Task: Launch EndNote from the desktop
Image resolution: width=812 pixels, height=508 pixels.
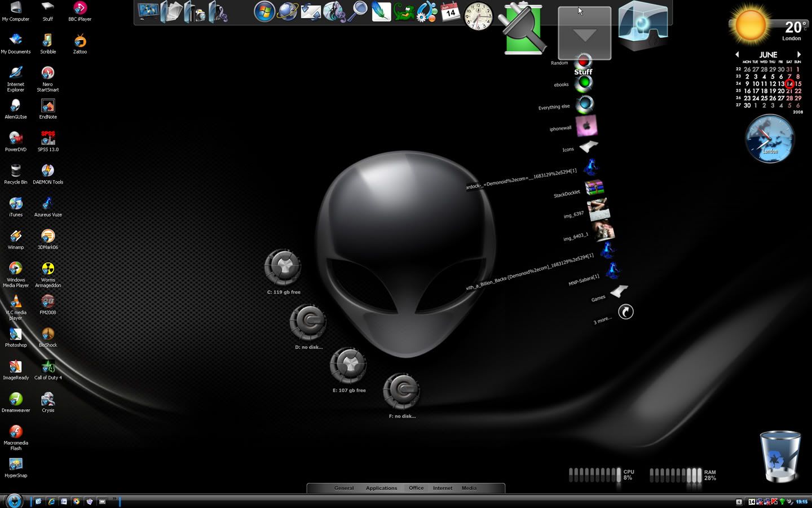Action: click(x=48, y=109)
